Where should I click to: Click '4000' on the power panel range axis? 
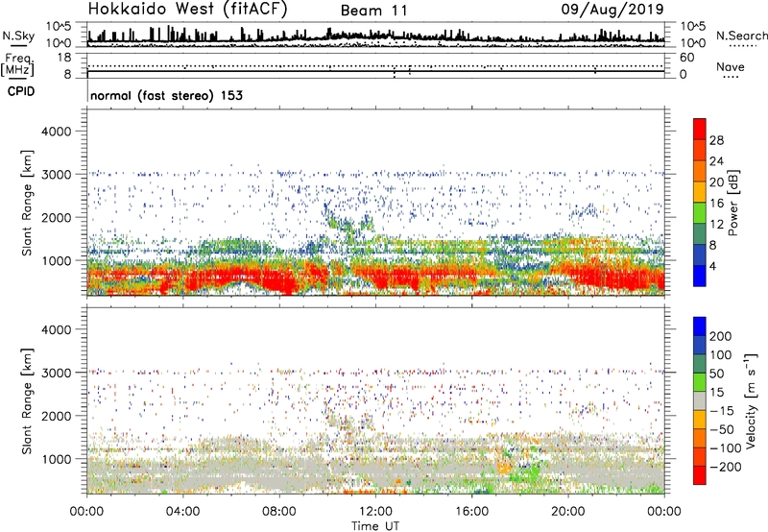pyautogui.click(x=56, y=132)
